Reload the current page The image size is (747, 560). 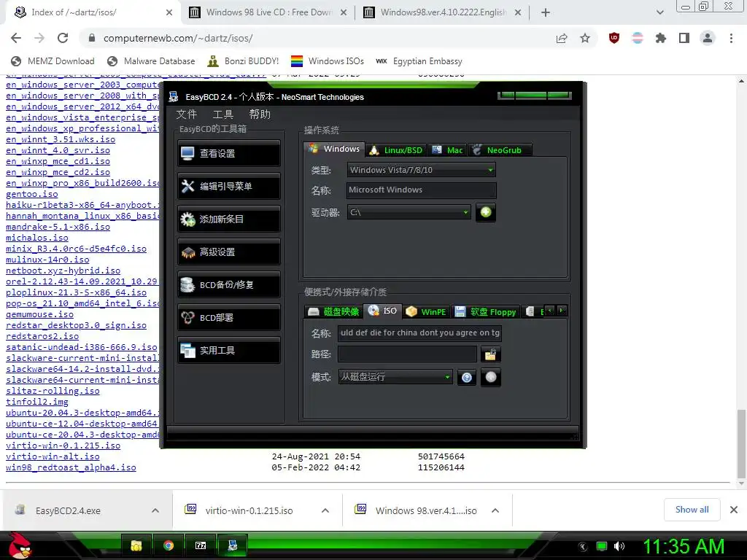point(63,38)
